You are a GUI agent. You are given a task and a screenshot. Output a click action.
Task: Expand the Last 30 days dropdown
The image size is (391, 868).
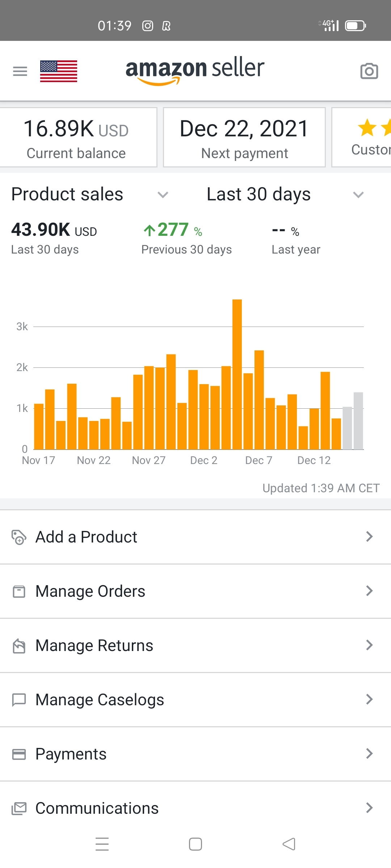click(x=358, y=195)
